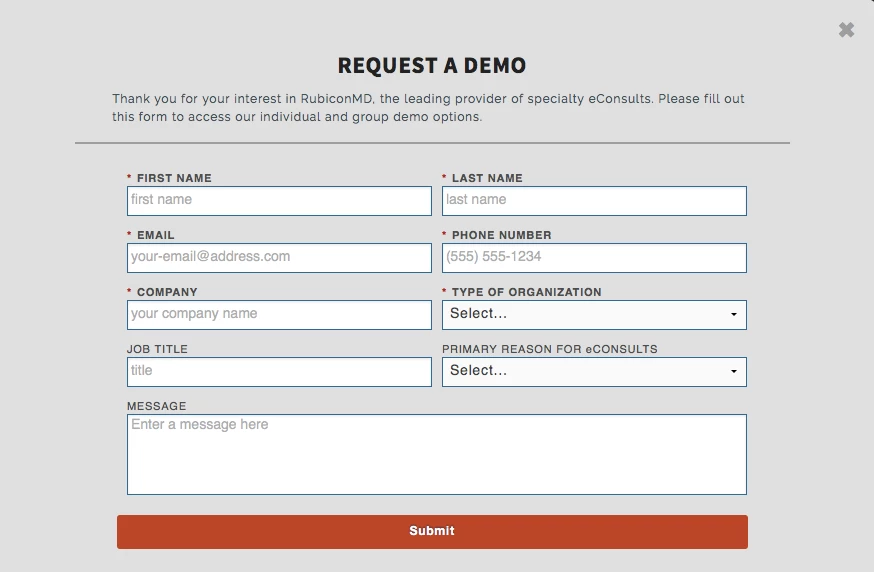
Task: Select the Company name field
Action: 279,314
